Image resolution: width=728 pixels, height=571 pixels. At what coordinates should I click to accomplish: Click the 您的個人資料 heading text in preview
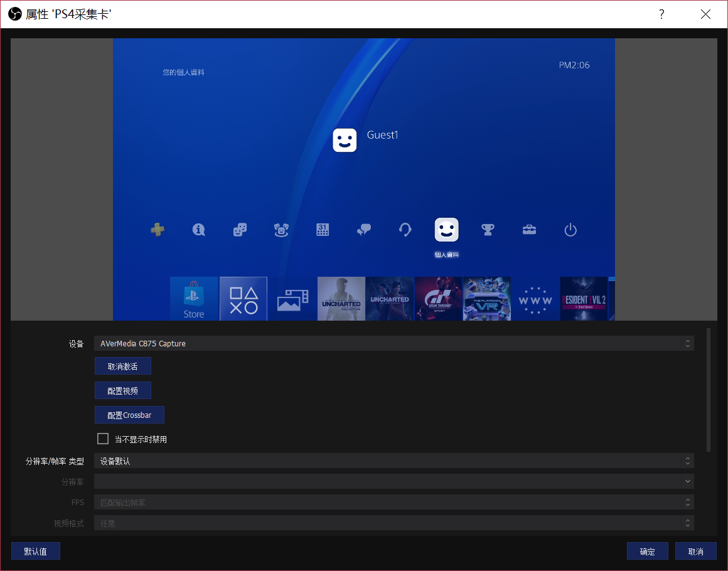click(x=183, y=72)
